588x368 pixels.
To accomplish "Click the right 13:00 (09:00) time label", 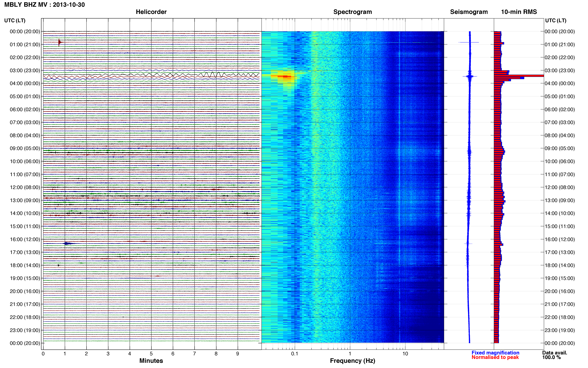I will click(560, 200).
